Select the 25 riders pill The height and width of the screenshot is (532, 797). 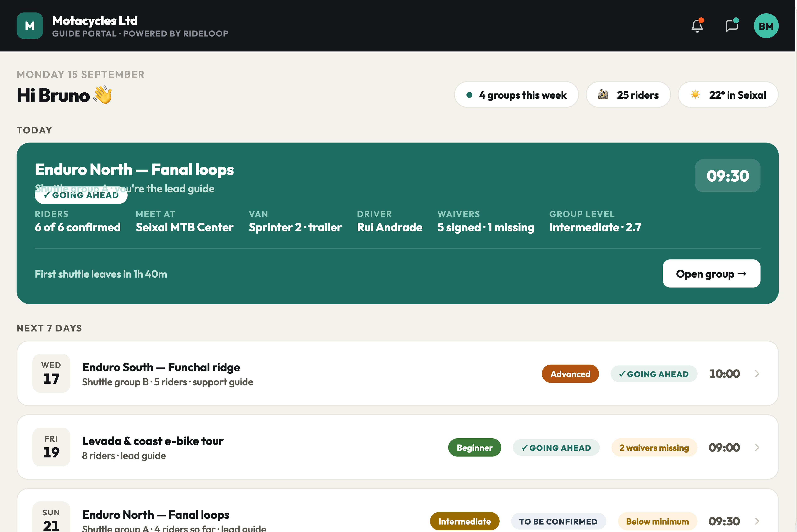coord(628,95)
